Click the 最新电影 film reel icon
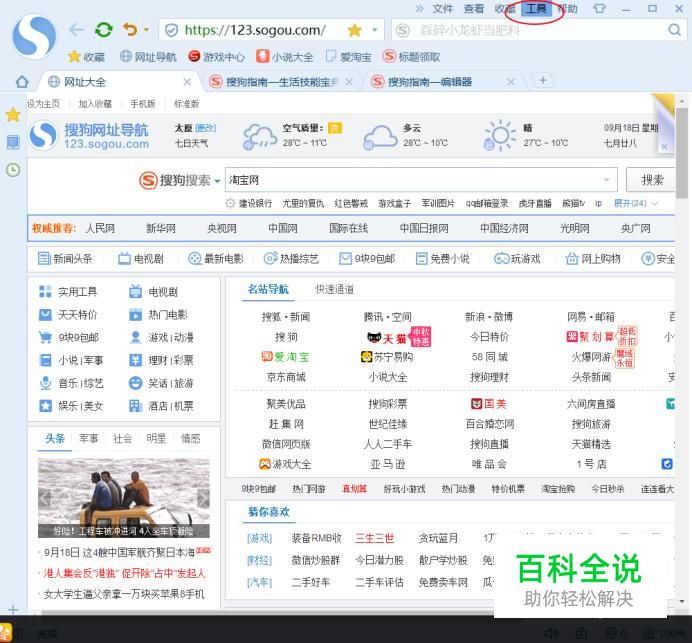The image size is (692, 643). 194,258
